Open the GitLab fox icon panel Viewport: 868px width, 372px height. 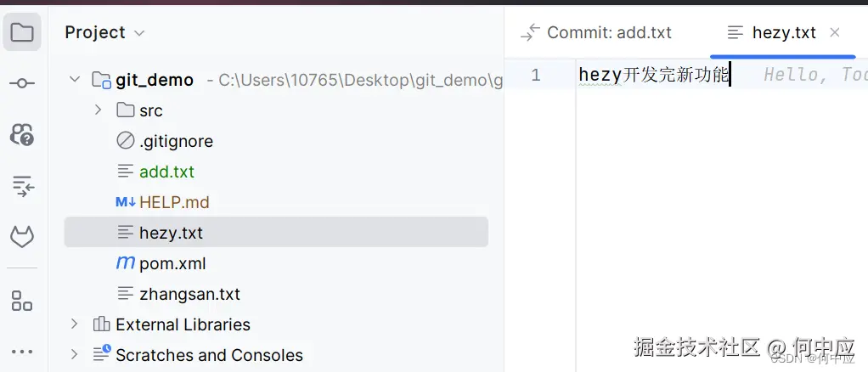[22, 238]
